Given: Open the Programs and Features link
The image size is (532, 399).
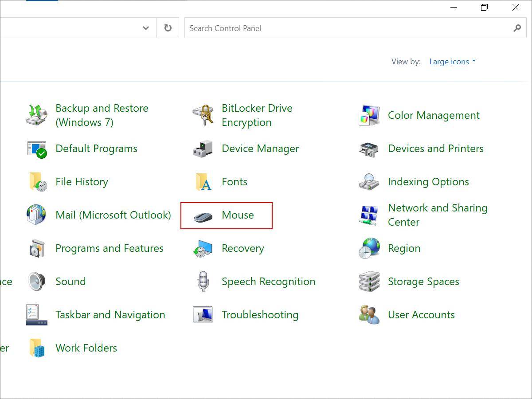Looking at the screenshot, I should (109, 248).
